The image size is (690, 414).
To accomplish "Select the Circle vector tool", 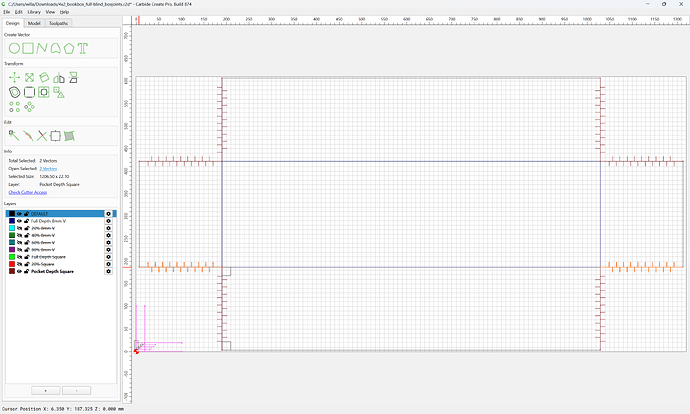I will pyautogui.click(x=14, y=48).
